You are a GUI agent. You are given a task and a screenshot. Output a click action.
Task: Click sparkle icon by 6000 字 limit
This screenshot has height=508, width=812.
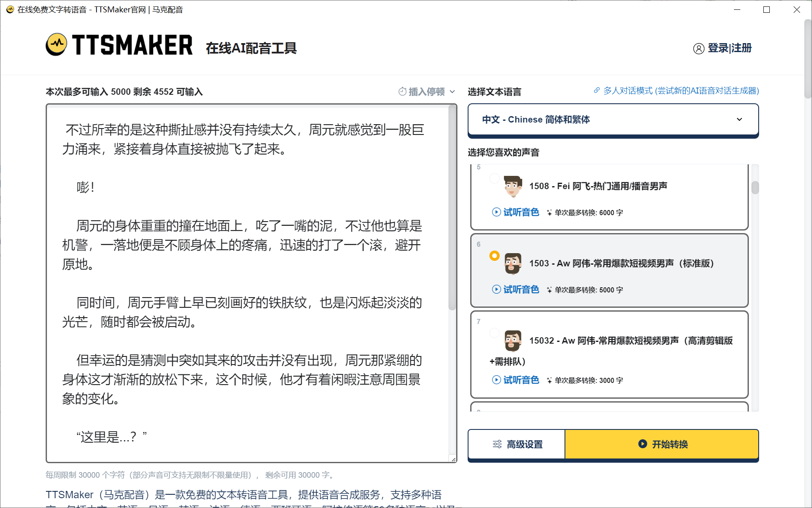[549, 213]
